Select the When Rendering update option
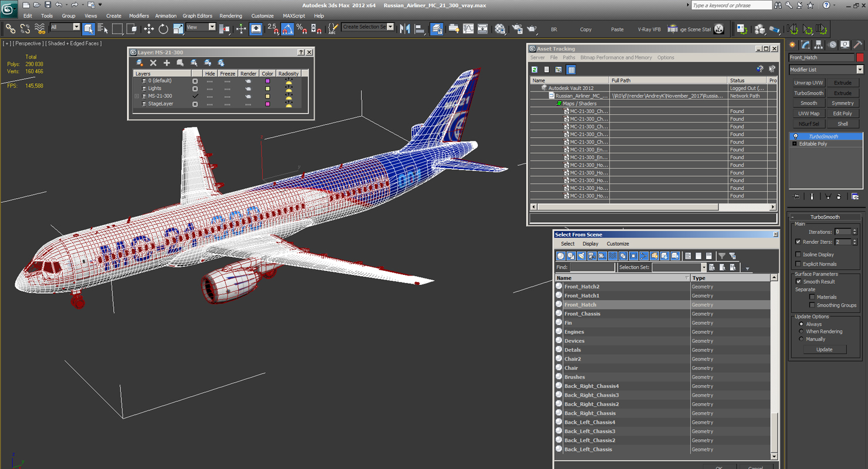The image size is (868, 469). coord(801,332)
